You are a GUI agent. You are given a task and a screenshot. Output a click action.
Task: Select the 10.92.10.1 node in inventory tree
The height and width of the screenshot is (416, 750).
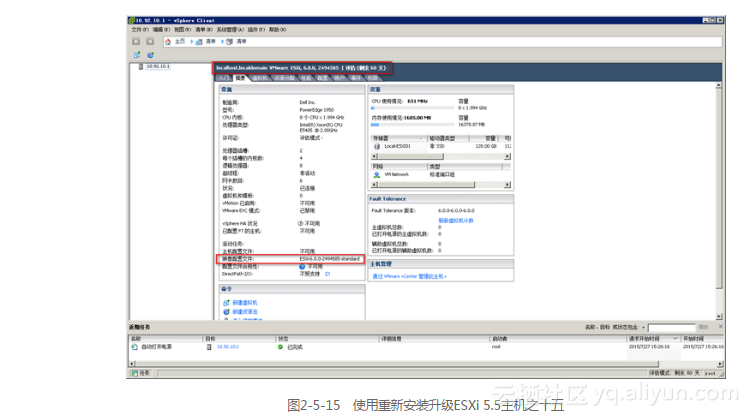click(x=158, y=66)
